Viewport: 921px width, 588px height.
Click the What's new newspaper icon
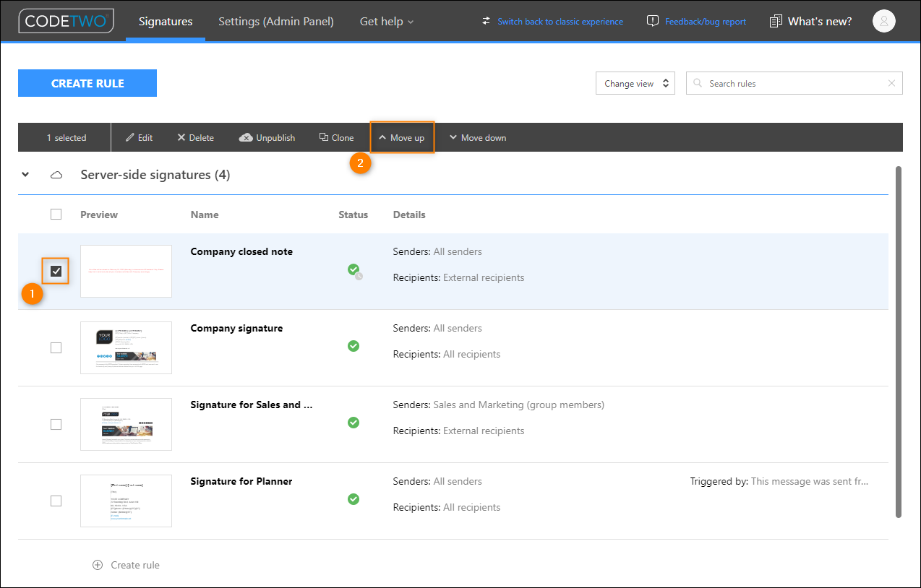pos(776,22)
